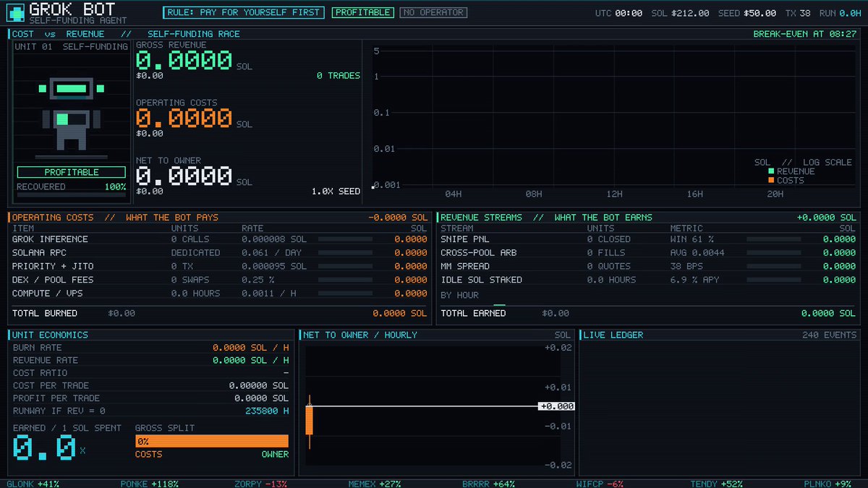The height and width of the screenshot is (488, 868).
Task: Select the DEX / POOL FEES row
Action: pyautogui.click(x=219, y=280)
